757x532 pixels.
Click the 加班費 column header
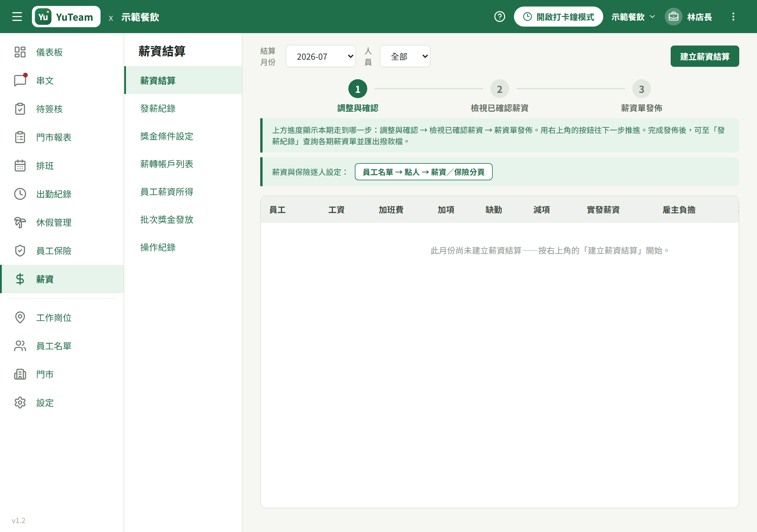(x=391, y=210)
